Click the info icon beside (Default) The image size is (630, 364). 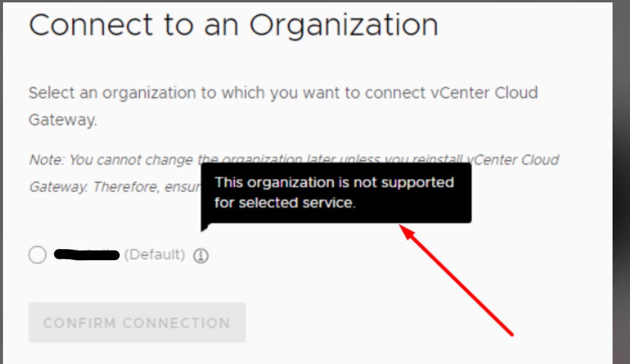[201, 256]
